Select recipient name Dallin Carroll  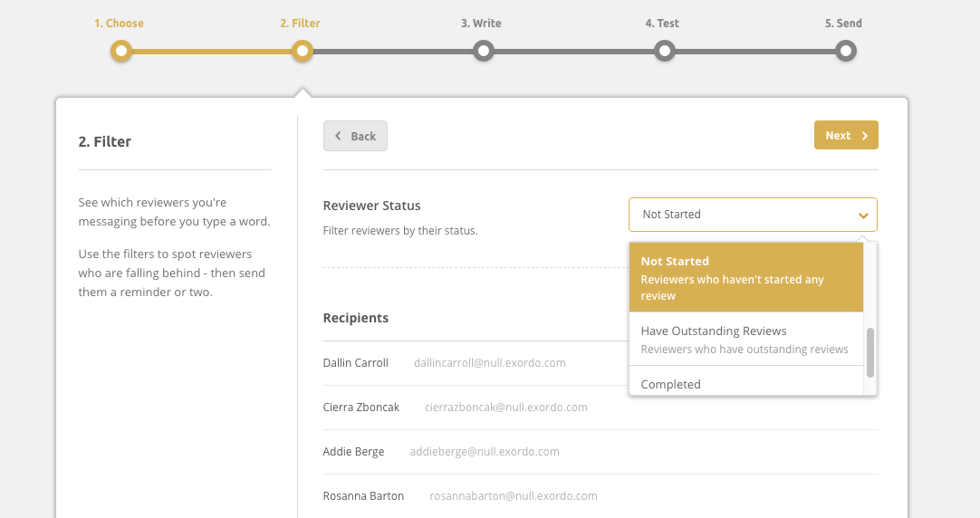pos(355,363)
